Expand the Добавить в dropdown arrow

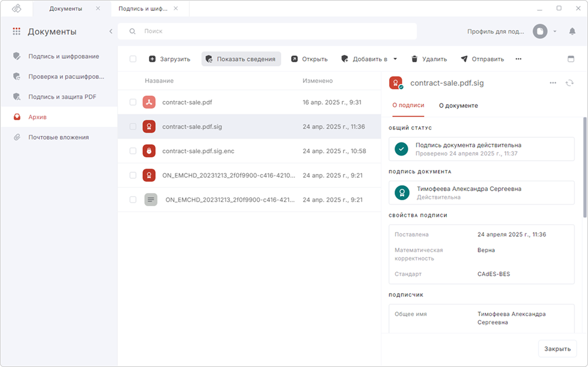pos(395,59)
